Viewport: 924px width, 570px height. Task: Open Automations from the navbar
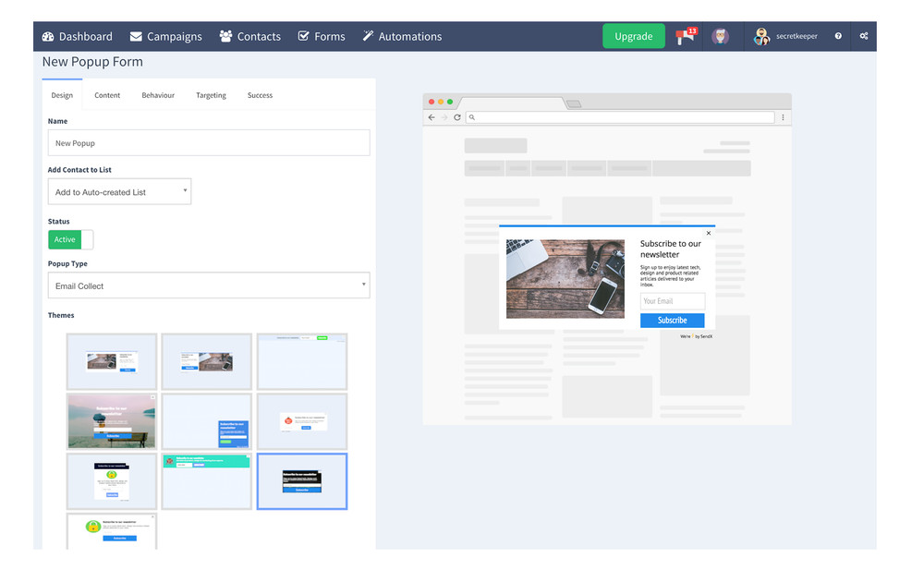click(x=403, y=37)
